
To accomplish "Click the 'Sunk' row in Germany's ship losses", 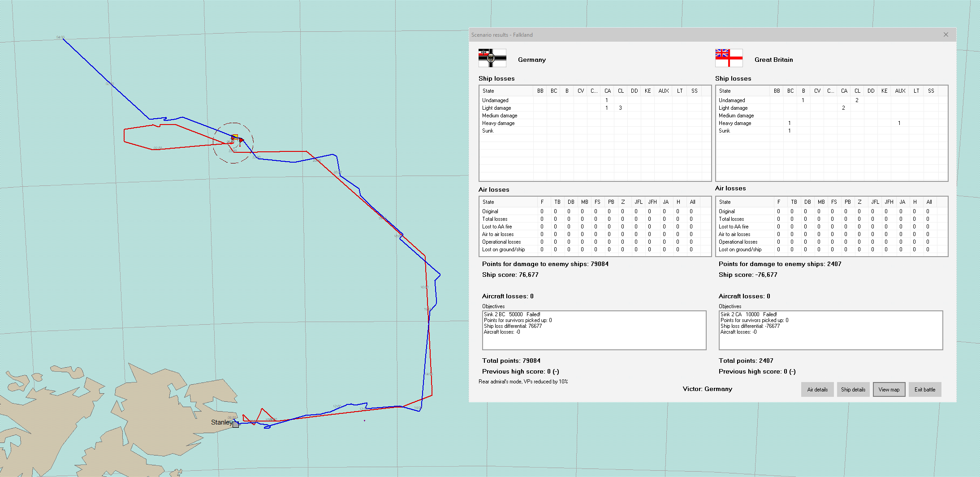I will pos(595,131).
